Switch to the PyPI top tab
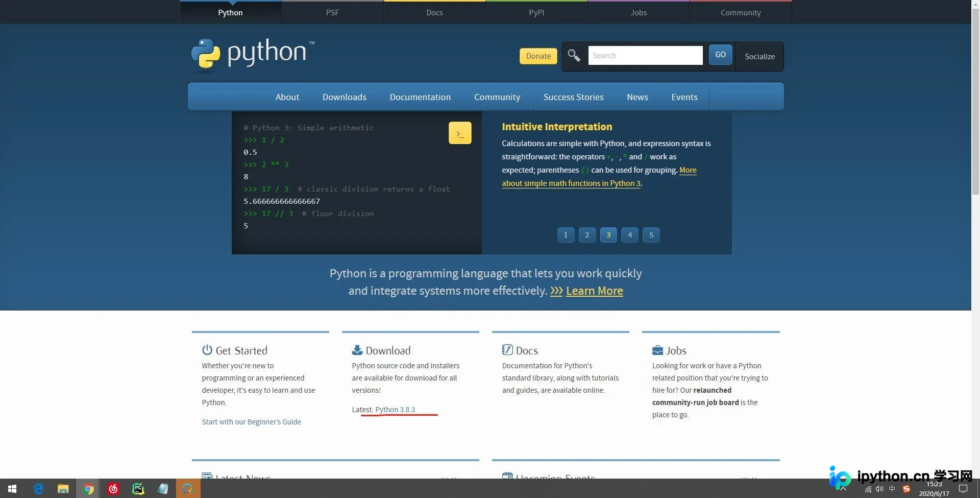980x498 pixels. click(x=536, y=12)
